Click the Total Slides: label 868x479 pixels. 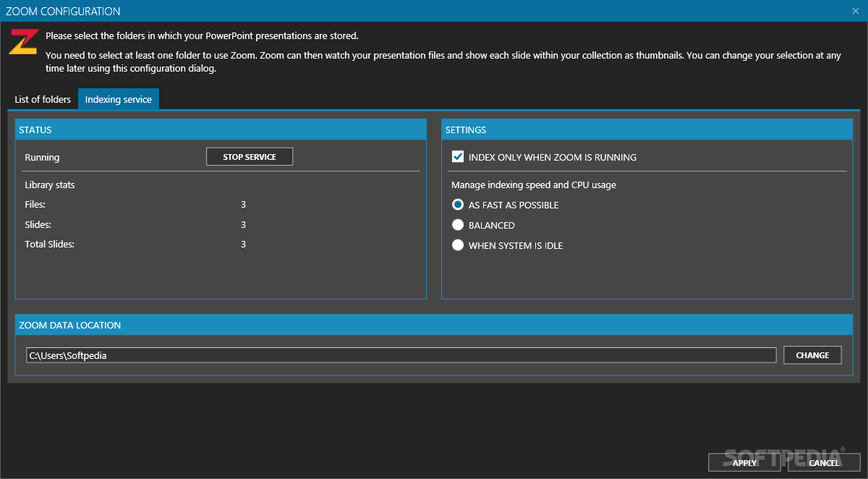[x=50, y=245]
